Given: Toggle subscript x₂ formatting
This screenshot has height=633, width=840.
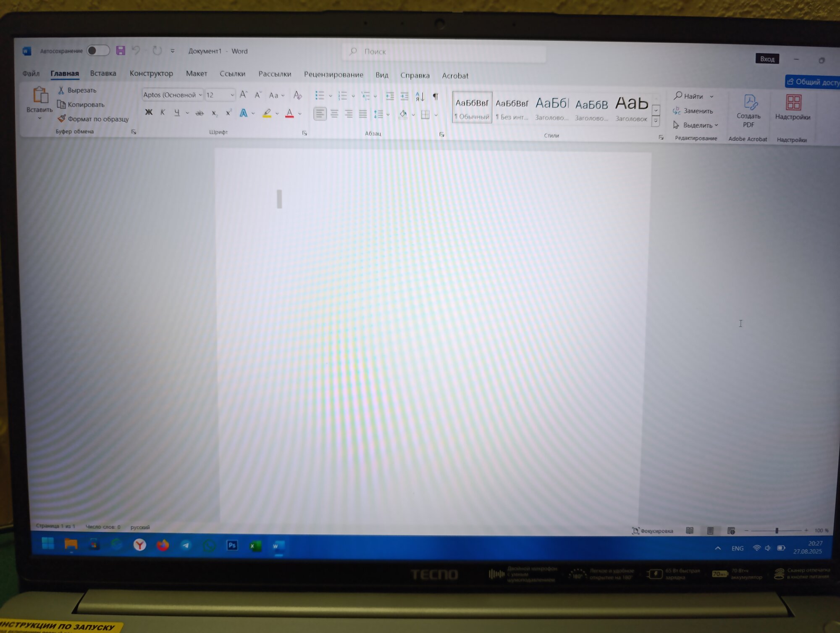Looking at the screenshot, I should [214, 113].
